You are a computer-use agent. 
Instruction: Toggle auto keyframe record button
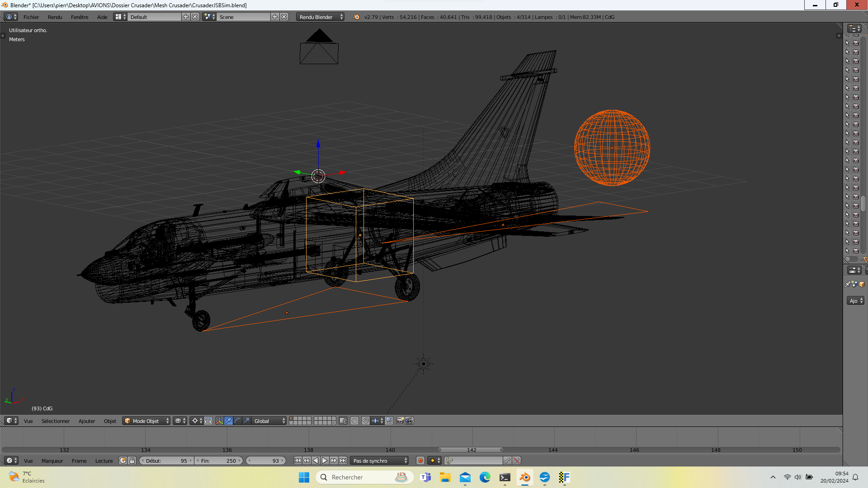(420, 460)
